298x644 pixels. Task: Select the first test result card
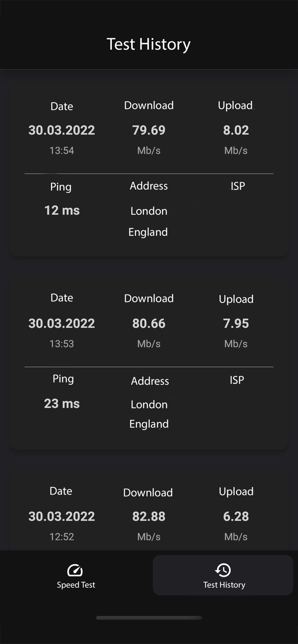[x=148, y=167]
